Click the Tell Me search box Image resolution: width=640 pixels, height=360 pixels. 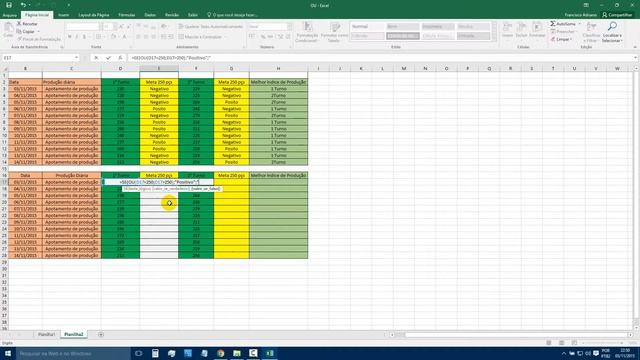233,15
